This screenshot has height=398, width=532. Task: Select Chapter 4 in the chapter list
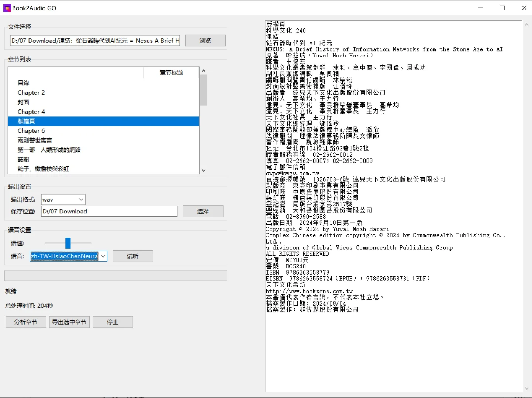103,112
